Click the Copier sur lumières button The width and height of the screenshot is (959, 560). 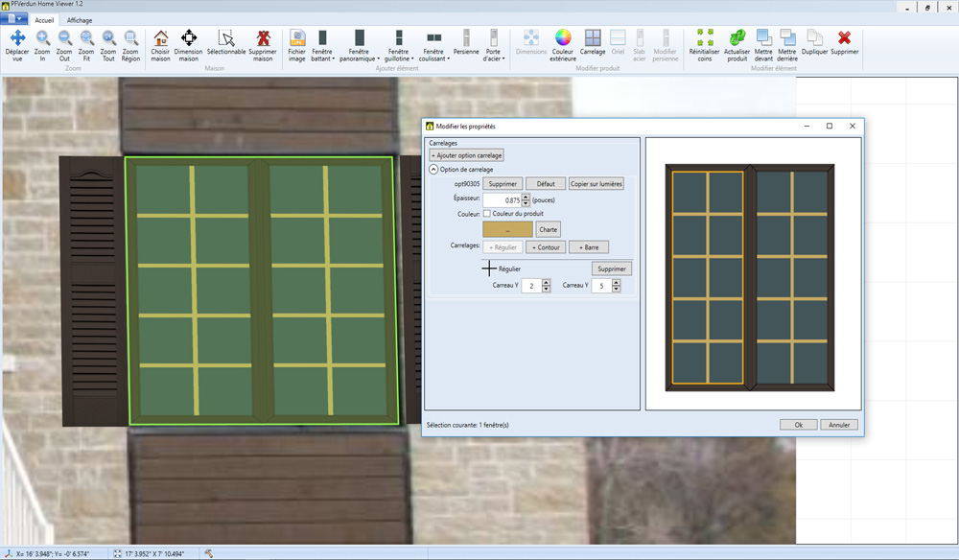596,184
